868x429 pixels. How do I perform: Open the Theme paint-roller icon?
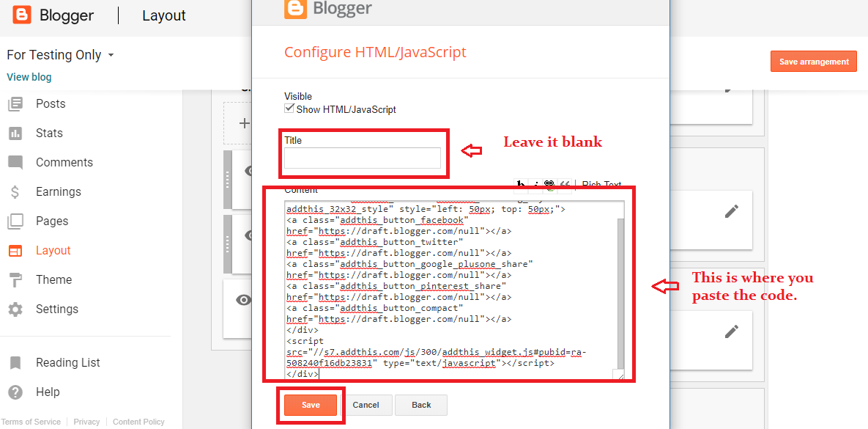[15, 279]
